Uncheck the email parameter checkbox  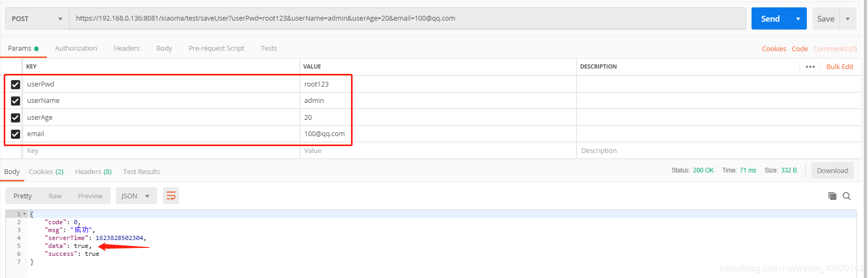(x=15, y=134)
